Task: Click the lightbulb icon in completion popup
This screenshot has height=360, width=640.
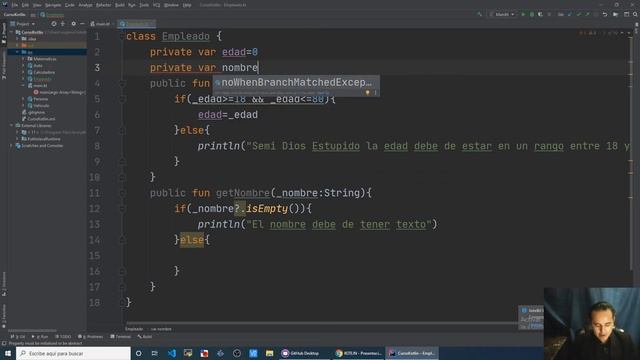Action: [367, 93]
